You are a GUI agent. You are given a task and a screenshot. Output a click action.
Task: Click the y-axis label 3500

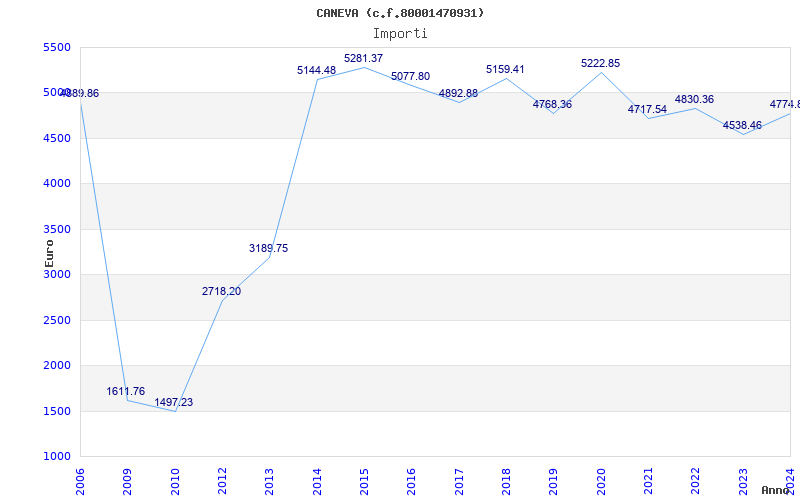(x=57, y=230)
